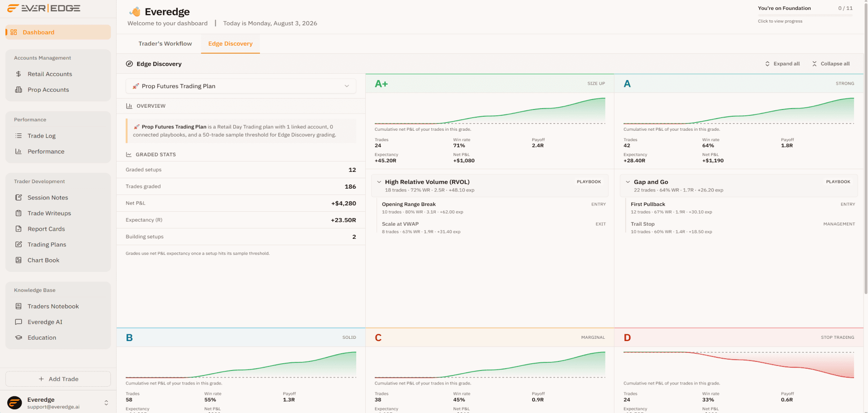Click the Trades graded value 186
Screen dimensions: 868x413
pyautogui.click(x=350, y=186)
